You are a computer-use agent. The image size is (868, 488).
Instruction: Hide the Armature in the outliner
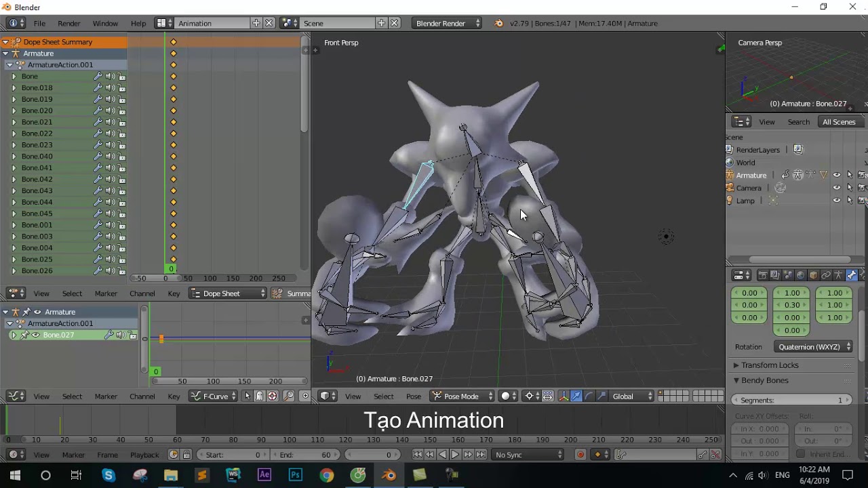pyautogui.click(x=837, y=175)
